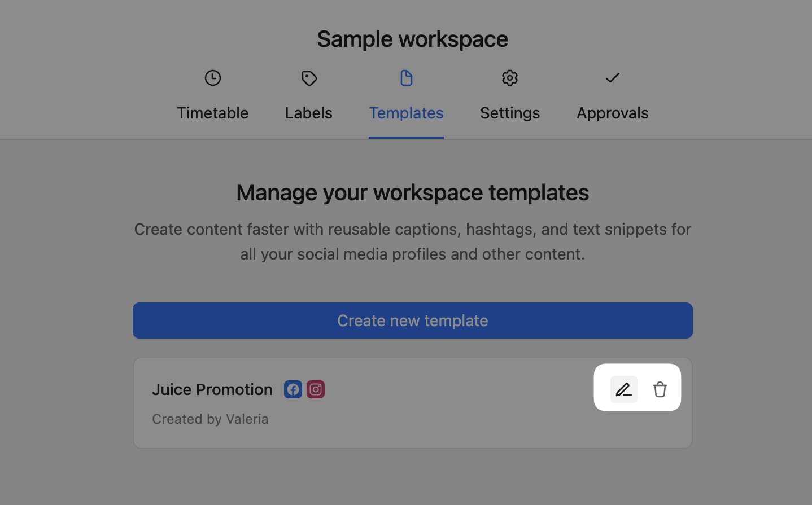This screenshot has height=505, width=812.
Task: Delete Juice Promotion using the trash icon
Action: click(x=660, y=389)
